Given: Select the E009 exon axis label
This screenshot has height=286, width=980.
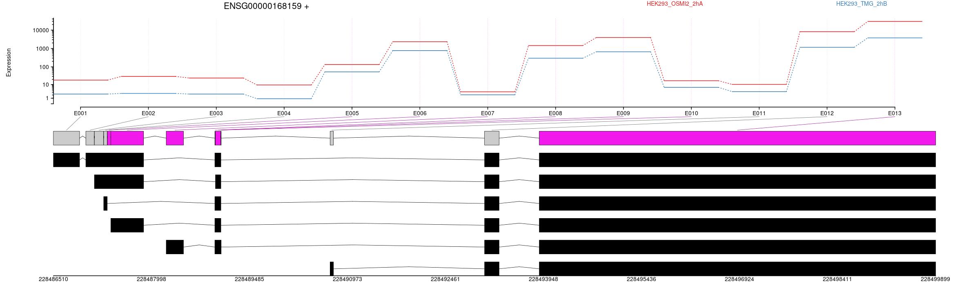Looking at the screenshot, I should (623, 113).
